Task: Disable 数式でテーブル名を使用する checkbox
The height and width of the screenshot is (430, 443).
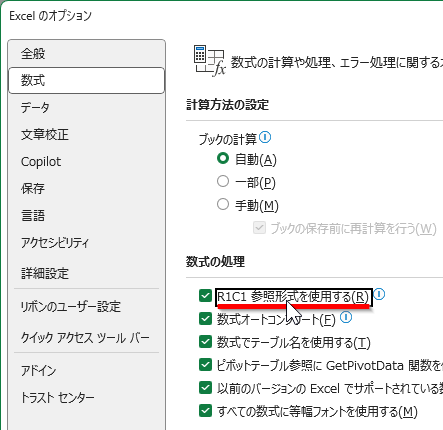Action: pyautogui.click(x=205, y=342)
